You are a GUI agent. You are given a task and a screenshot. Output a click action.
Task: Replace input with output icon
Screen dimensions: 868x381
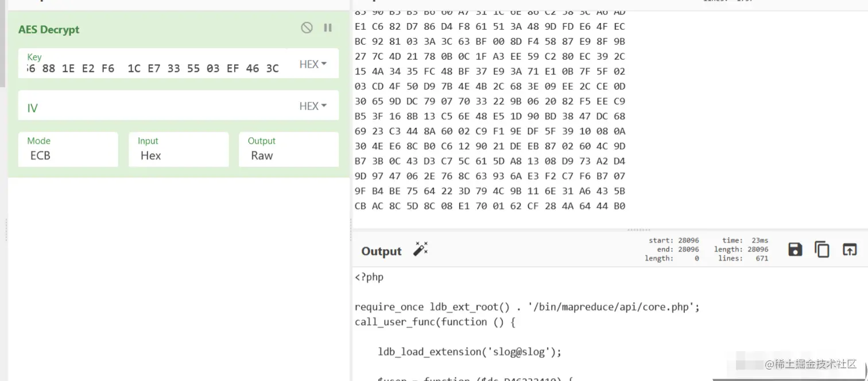(850, 250)
